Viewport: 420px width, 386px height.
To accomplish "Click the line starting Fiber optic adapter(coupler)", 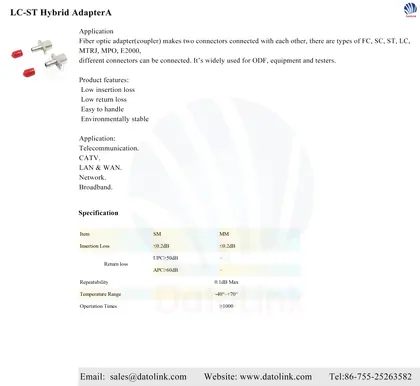I will coord(244,41).
